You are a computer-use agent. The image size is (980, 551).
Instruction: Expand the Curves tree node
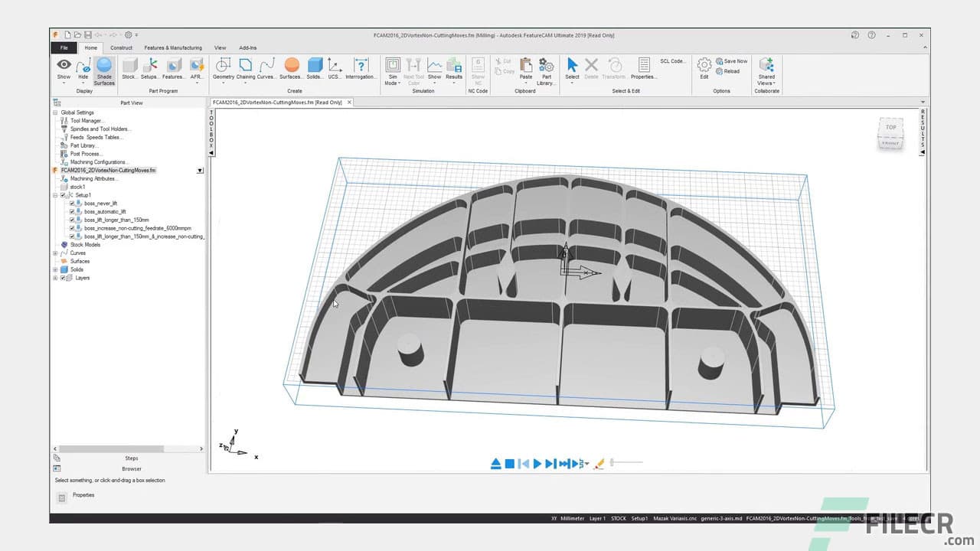(54, 253)
